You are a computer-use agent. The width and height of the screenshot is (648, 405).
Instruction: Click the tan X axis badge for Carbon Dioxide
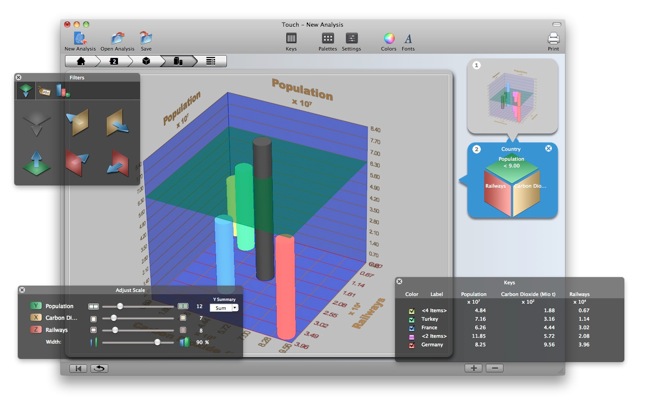(36, 318)
